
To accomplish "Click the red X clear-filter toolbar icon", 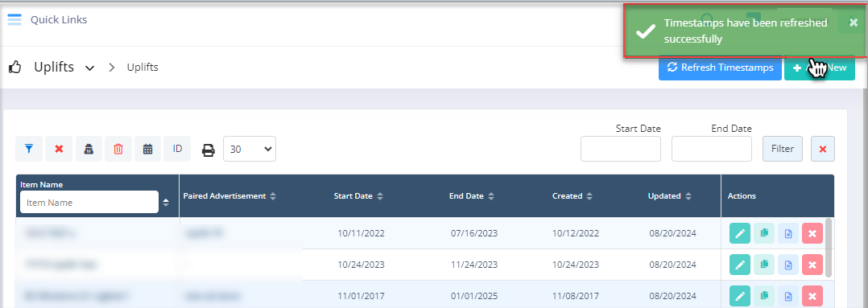I will click(60, 149).
